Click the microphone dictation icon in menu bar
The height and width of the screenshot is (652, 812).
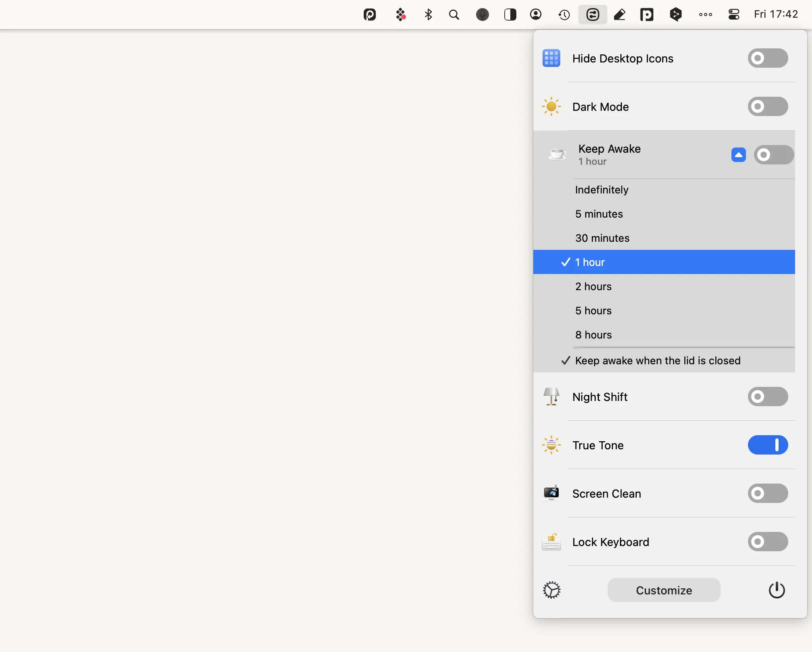(x=482, y=15)
